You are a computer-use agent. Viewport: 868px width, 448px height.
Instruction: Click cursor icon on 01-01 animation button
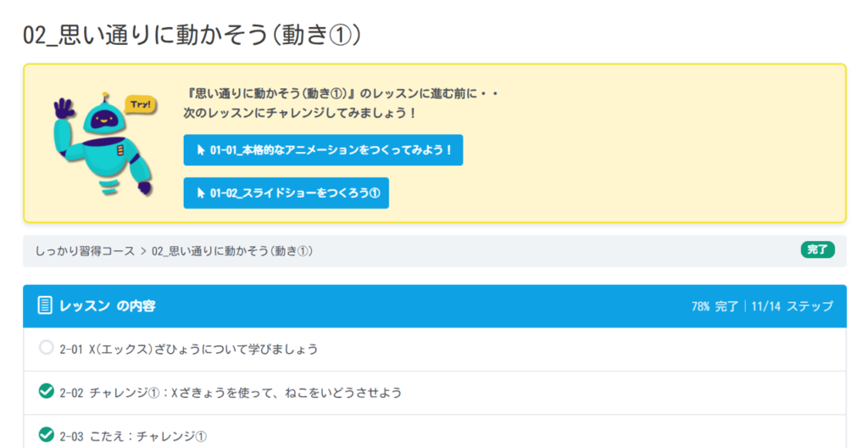[x=201, y=150]
